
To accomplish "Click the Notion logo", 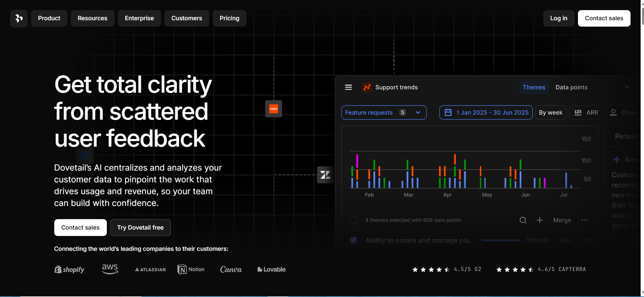I will pyautogui.click(x=191, y=269).
